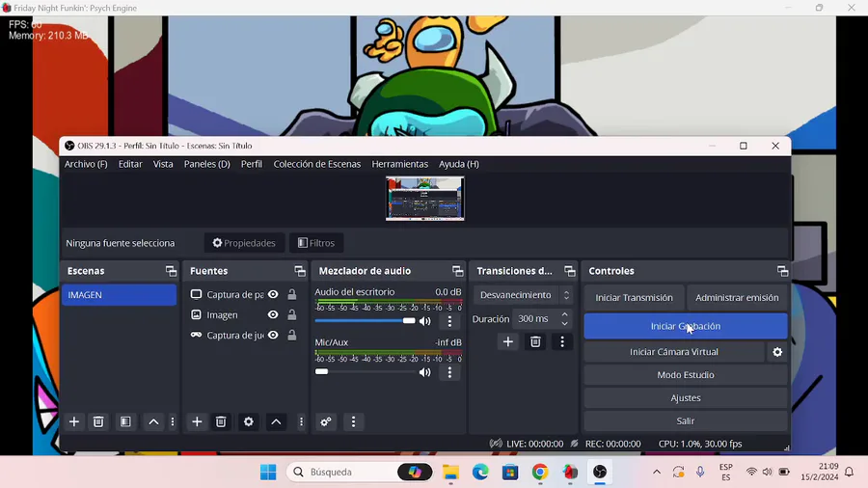The width and height of the screenshot is (868, 488).
Task: Open Perfil menu
Action: (252, 164)
